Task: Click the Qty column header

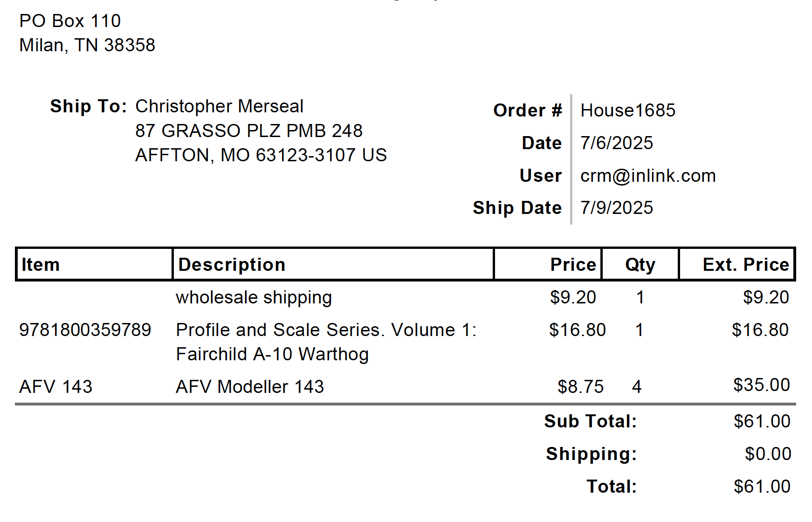Action: pyautogui.click(x=640, y=265)
